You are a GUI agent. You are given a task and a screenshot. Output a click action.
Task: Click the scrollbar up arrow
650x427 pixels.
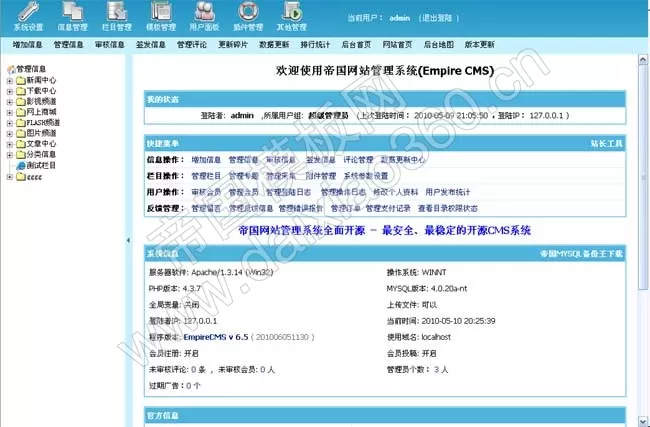coord(643,60)
